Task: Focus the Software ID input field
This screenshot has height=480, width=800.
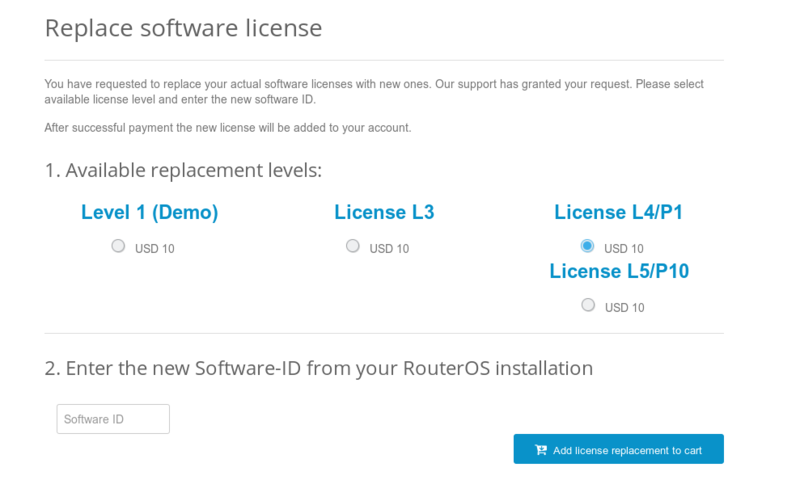Action: (x=113, y=419)
